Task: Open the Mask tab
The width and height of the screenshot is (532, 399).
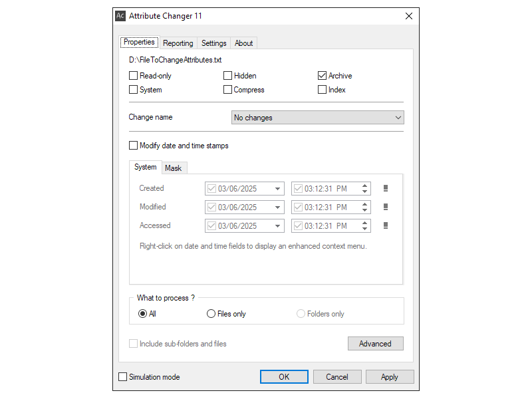Action: pos(174,168)
